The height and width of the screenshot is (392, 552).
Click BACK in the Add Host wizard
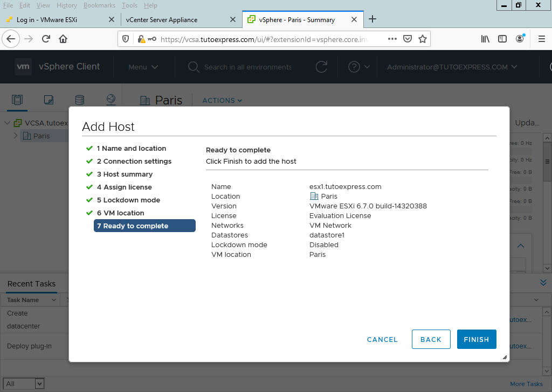(431, 339)
